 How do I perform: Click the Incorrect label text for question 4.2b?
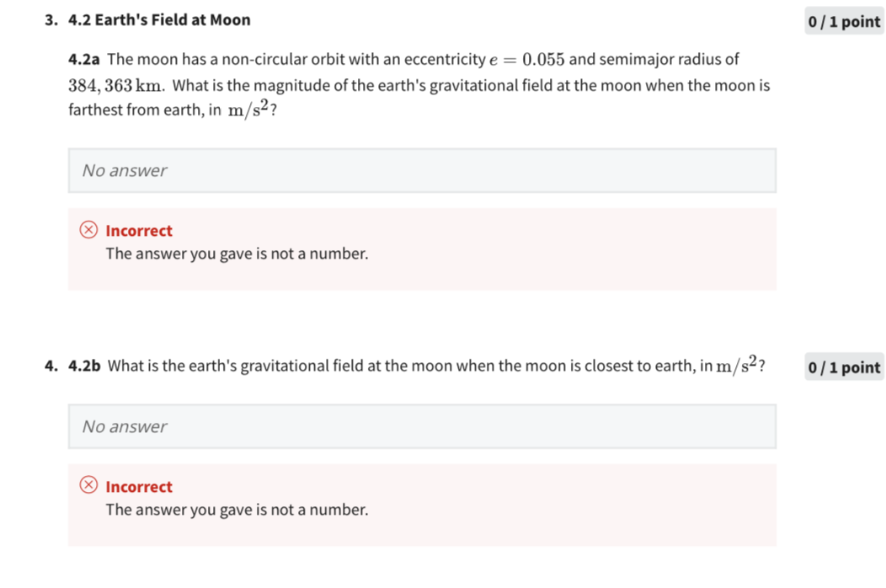tap(138, 486)
